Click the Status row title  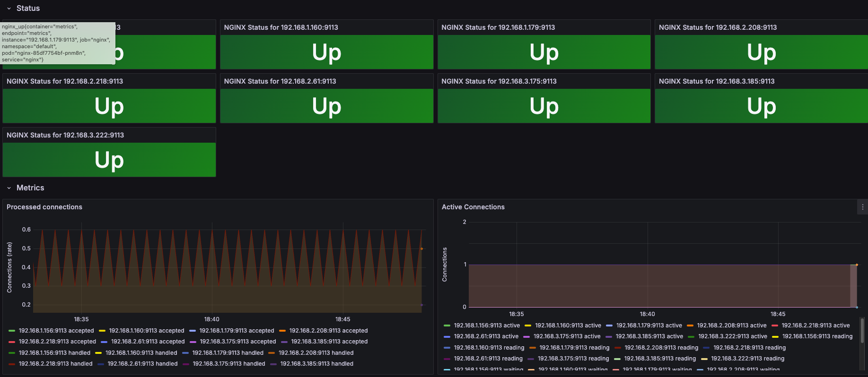click(28, 9)
